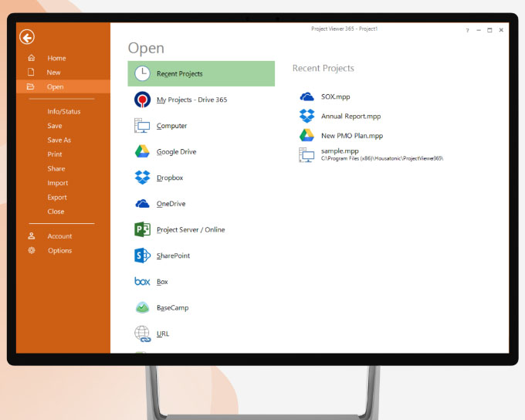Select the Box location label
Image resolution: width=525 pixels, height=420 pixels.
pos(162,282)
